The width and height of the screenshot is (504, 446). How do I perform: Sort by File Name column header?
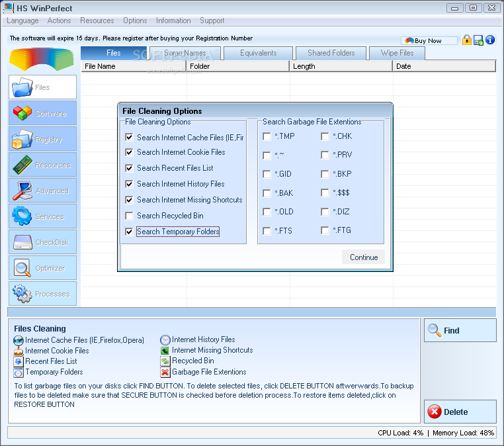click(134, 66)
